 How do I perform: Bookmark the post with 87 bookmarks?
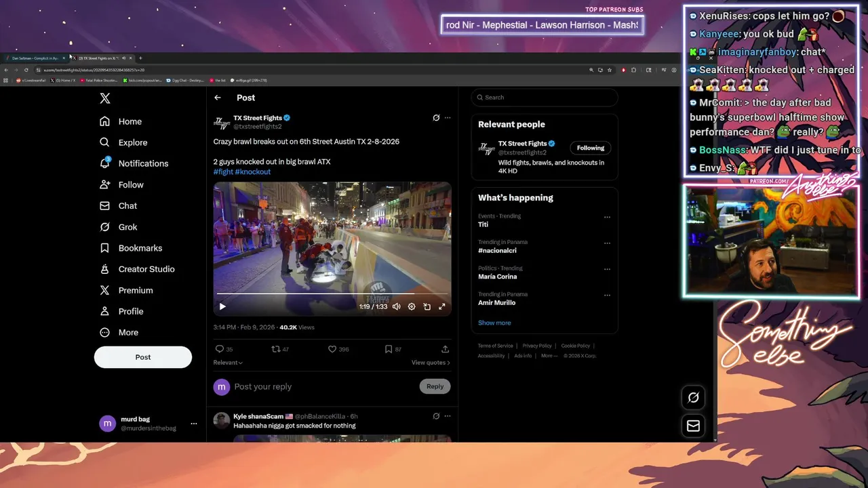(x=393, y=349)
